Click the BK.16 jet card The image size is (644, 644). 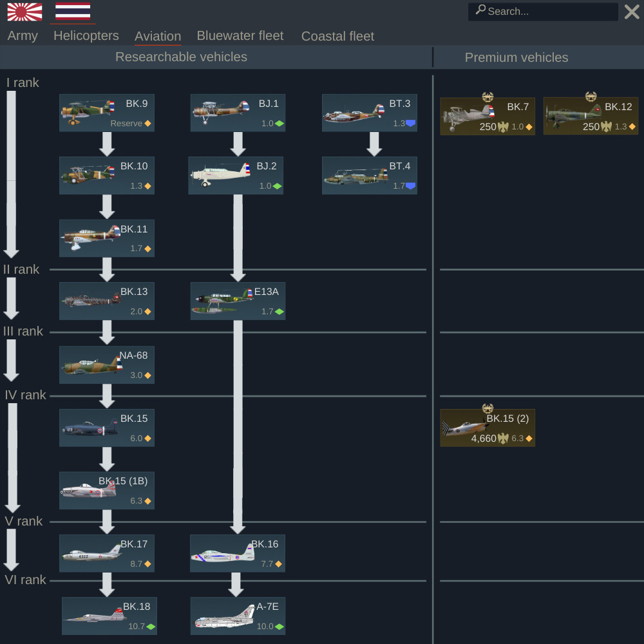[x=238, y=553]
